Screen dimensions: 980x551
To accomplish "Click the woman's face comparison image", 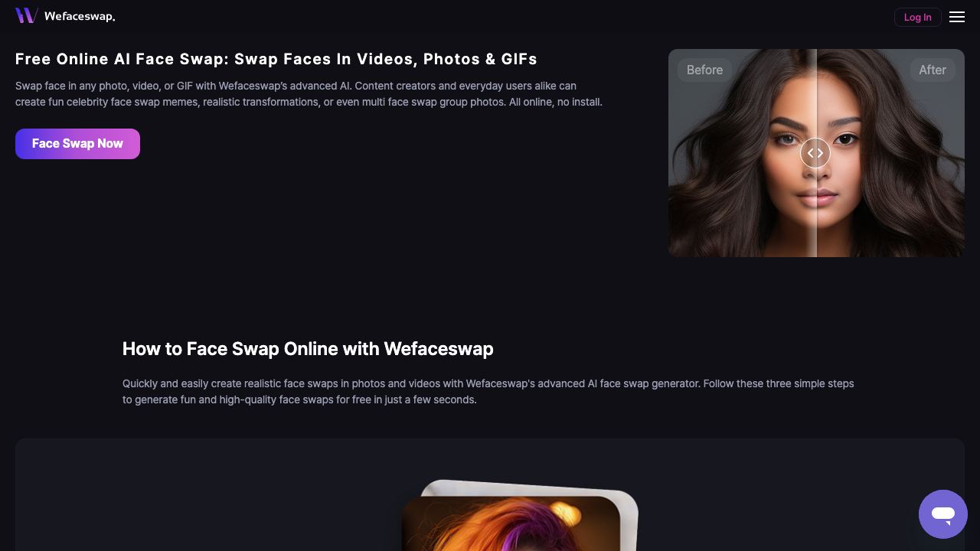I will pyautogui.click(x=816, y=153).
